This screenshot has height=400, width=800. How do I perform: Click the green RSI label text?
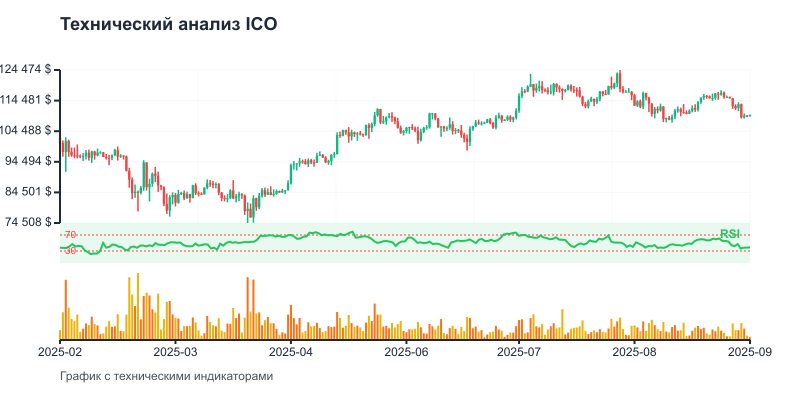click(x=730, y=234)
